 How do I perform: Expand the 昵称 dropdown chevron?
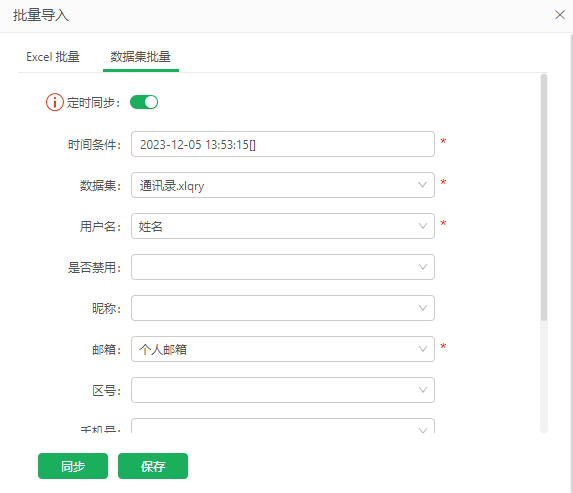click(x=422, y=308)
